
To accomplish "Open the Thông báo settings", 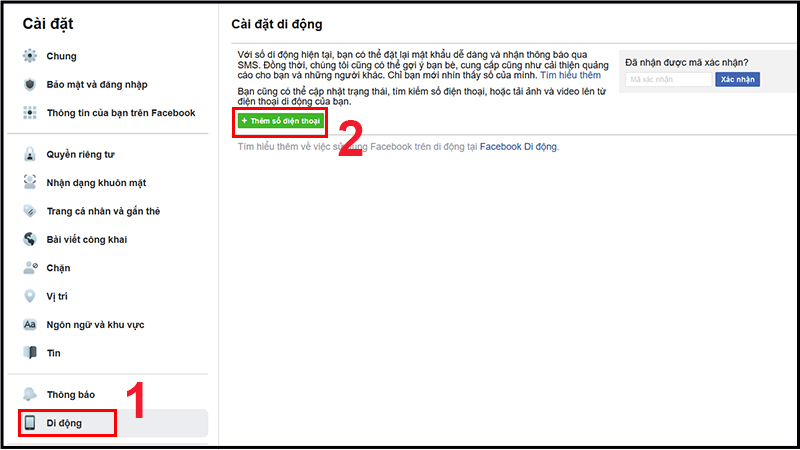I will click(70, 394).
